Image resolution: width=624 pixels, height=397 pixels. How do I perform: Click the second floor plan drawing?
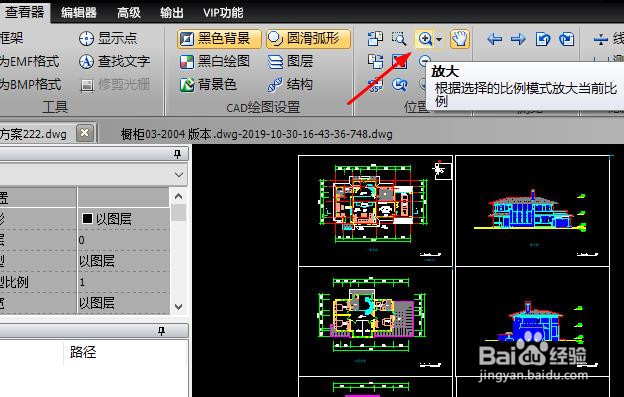coord(372,314)
